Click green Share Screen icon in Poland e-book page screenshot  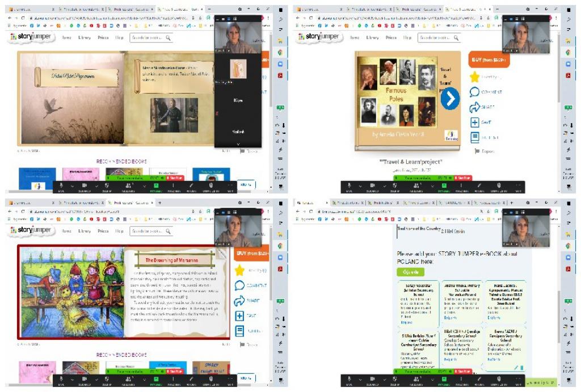(444, 378)
